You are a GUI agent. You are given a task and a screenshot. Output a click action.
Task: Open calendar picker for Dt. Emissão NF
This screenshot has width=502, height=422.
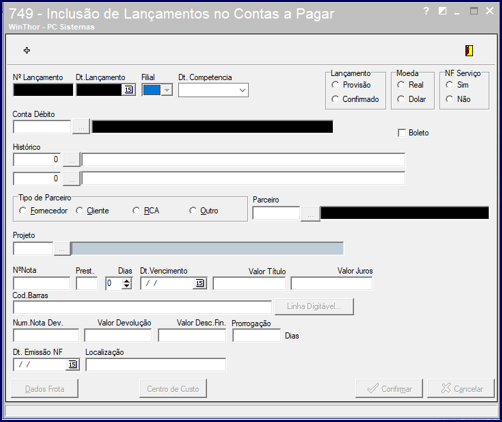73,365
